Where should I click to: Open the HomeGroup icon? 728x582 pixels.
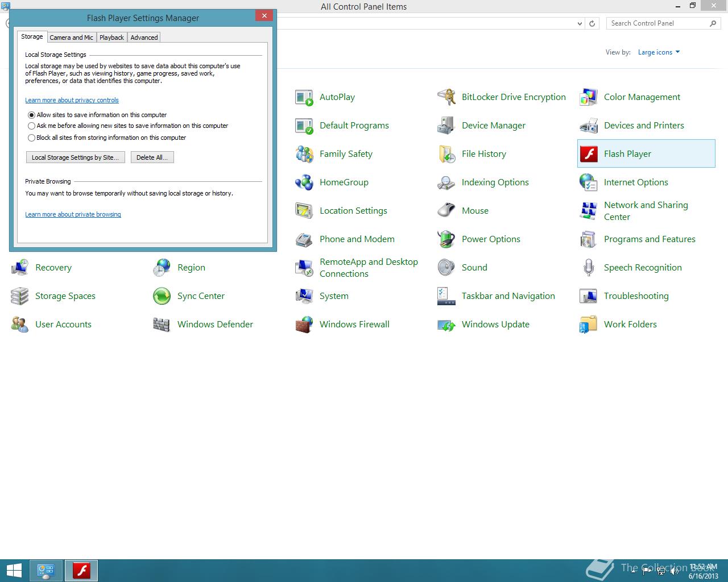[x=304, y=182]
